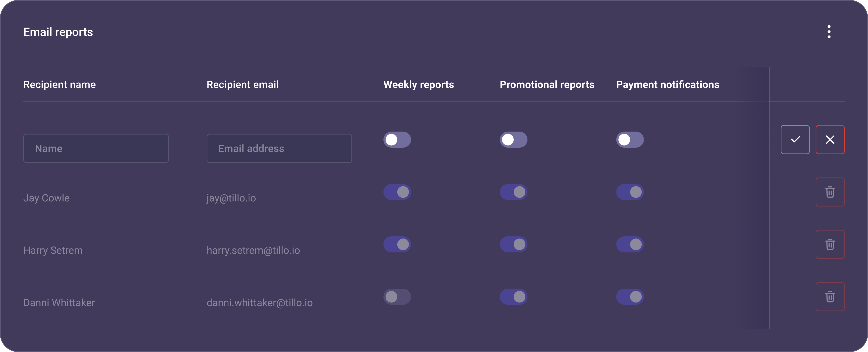Click the Recipient name column header
This screenshot has width=868, height=352.
[x=59, y=85]
